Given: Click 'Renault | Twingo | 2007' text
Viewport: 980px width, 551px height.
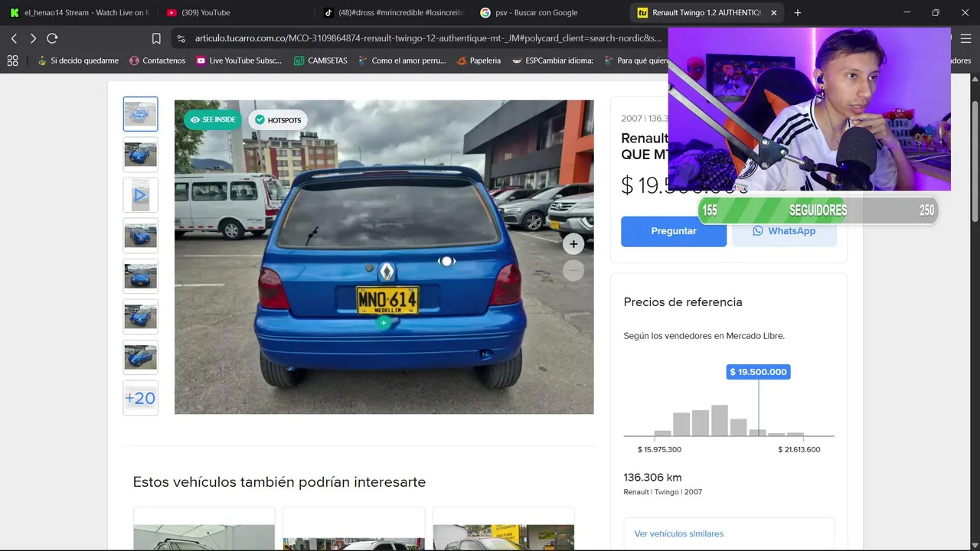Looking at the screenshot, I should 662,492.
